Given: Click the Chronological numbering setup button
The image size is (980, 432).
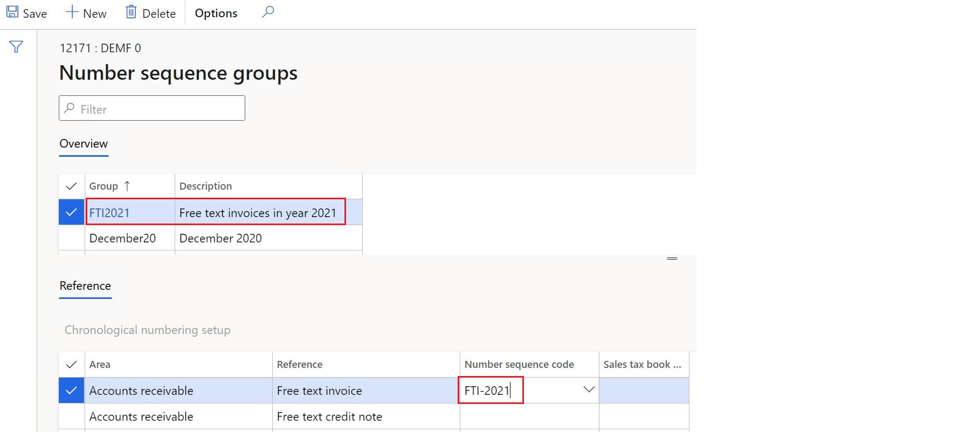Looking at the screenshot, I should tap(147, 330).
